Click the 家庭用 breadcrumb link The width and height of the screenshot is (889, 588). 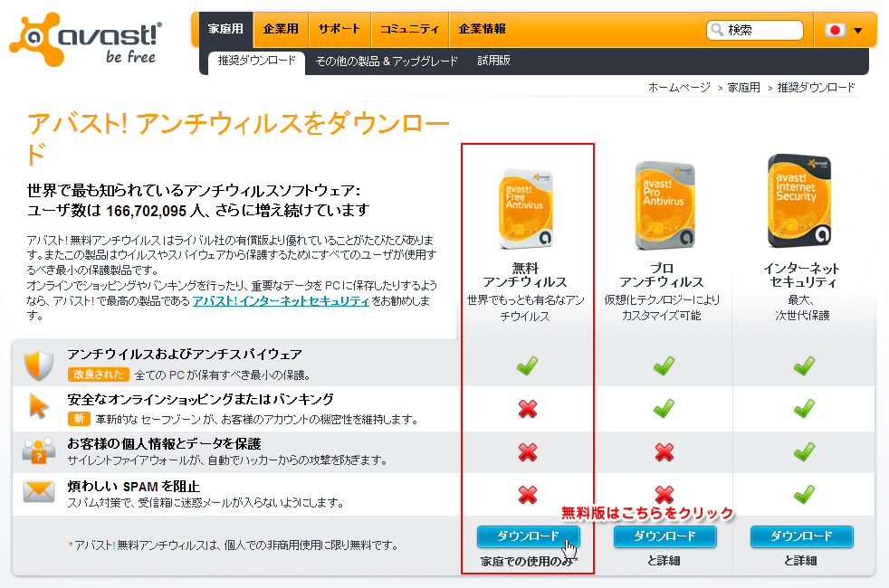click(744, 87)
